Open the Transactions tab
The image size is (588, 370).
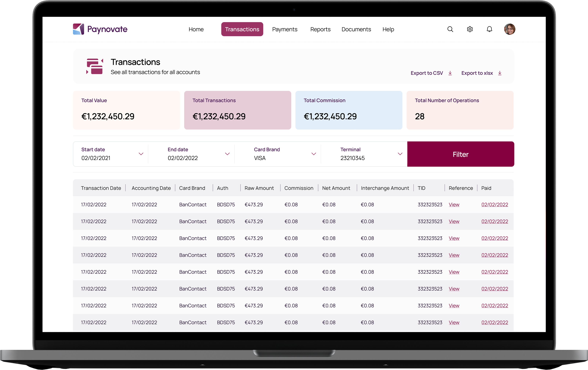[242, 29]
